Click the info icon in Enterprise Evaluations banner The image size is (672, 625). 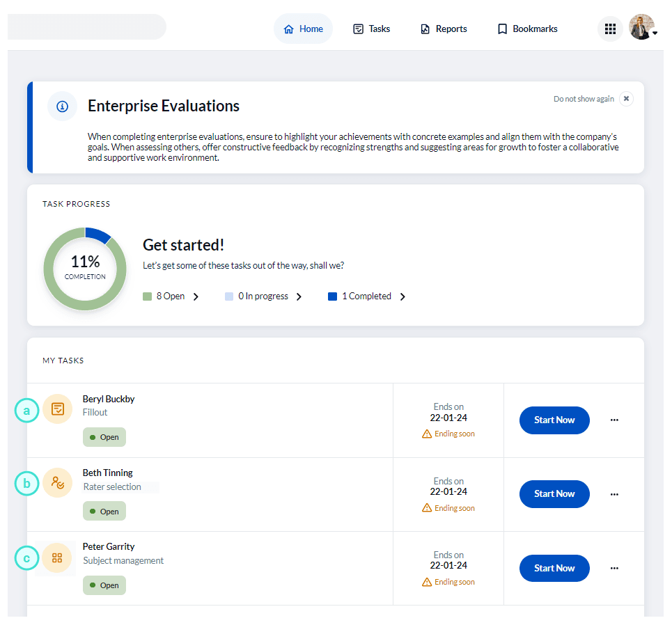click(62, 106)
